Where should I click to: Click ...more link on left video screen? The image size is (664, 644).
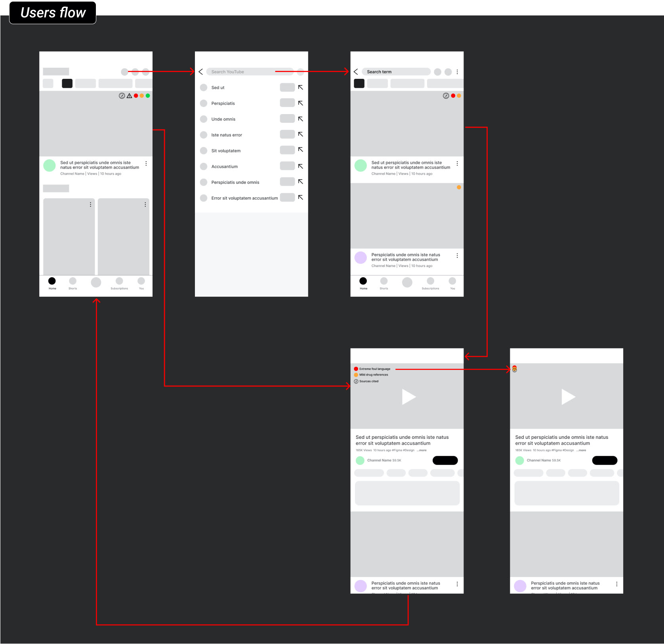[422, 450]
